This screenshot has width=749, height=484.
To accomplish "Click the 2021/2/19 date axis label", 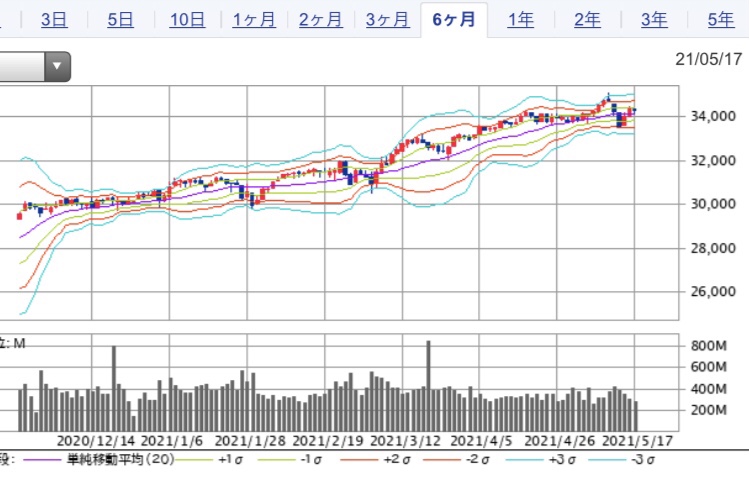I will click(x=328, y=441).
